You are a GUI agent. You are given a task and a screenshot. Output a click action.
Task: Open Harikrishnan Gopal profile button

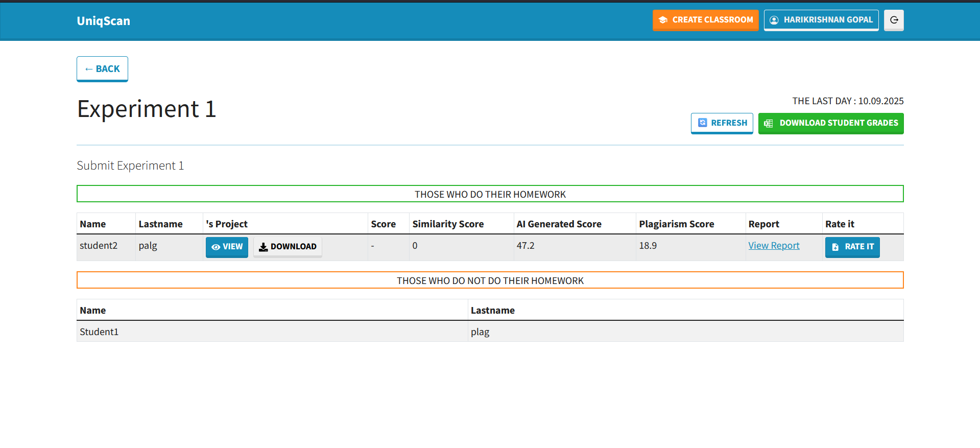point(821,20)
